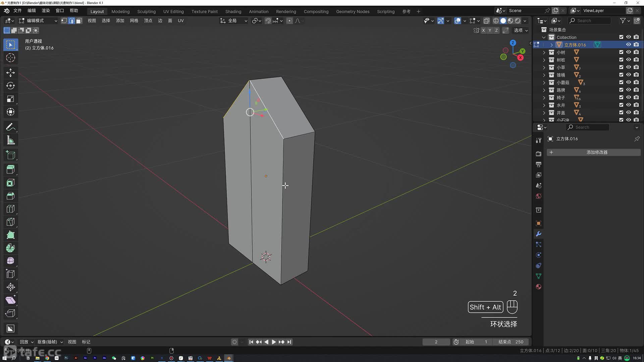This screenshot has width=644, height=362.
Task: Switch to vertex select mode
Action: pos(64,21)
